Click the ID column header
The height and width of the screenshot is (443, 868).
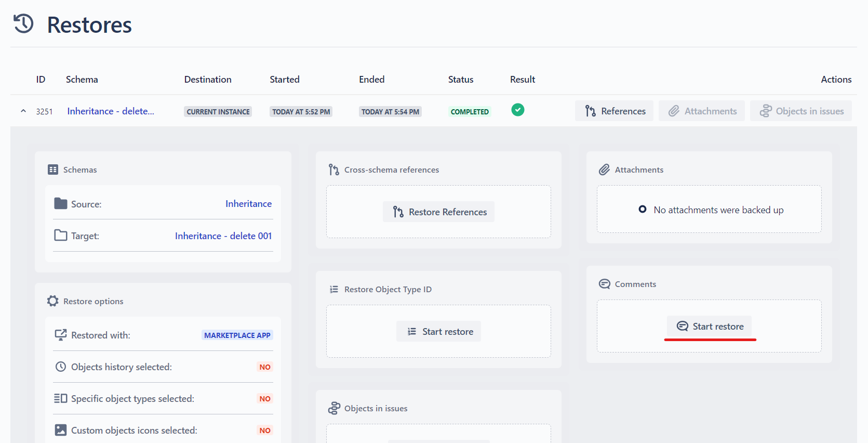41,80
